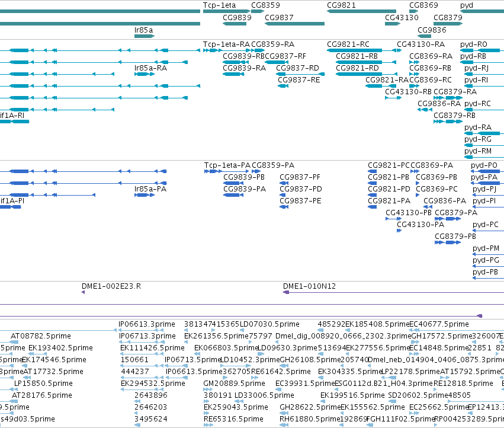Click the gene bar beneath the CG9837 label
The image size is (504, 428).
(294, 24)
